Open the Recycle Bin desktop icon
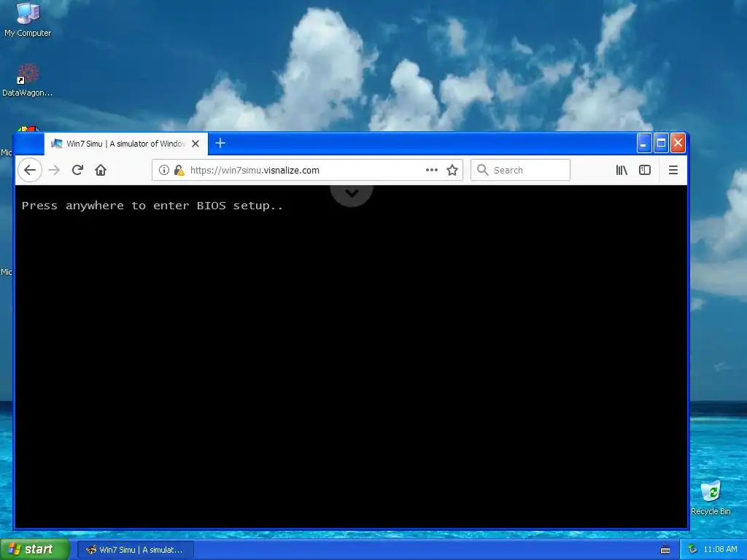The height and width of the screenshot is (560, 747). [x=711, y=498]
